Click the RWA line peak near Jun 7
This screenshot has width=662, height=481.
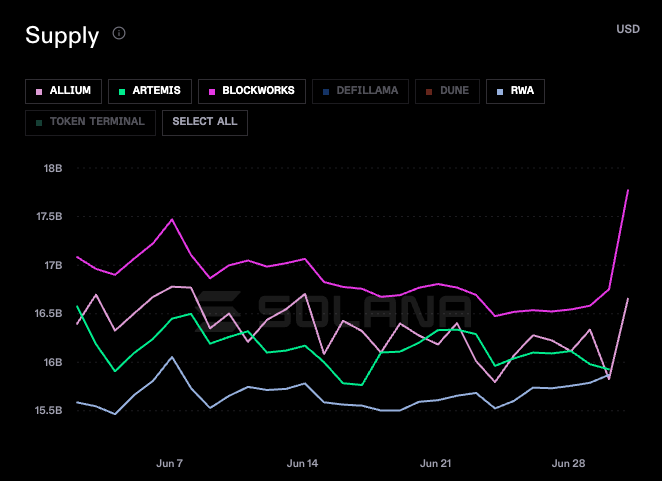point(172,357)
